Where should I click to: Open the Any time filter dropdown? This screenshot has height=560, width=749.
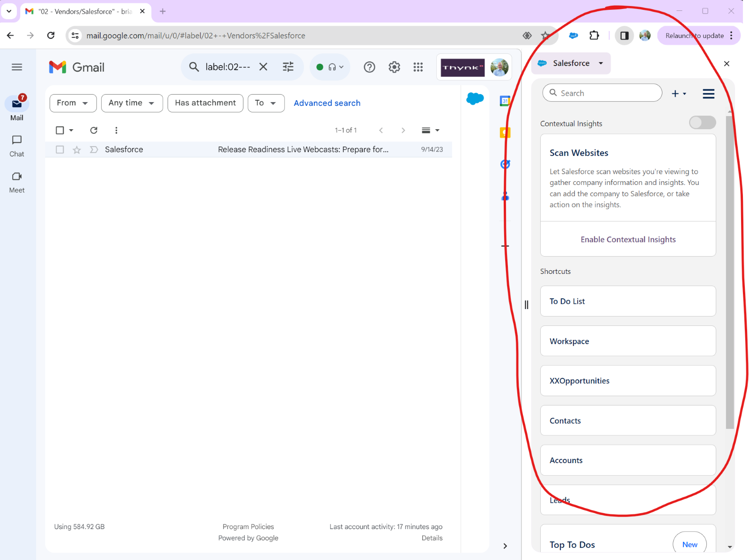pyautogui.click(x=132, y=103)
